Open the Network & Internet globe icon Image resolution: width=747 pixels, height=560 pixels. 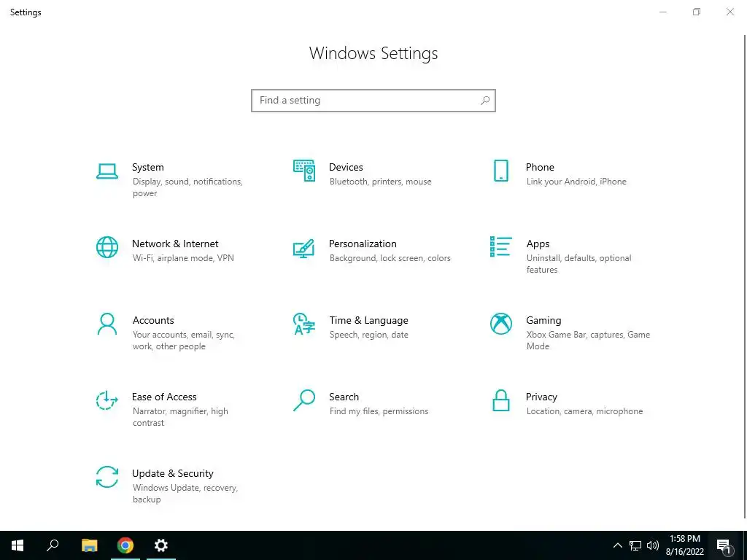tap(107, 247)
